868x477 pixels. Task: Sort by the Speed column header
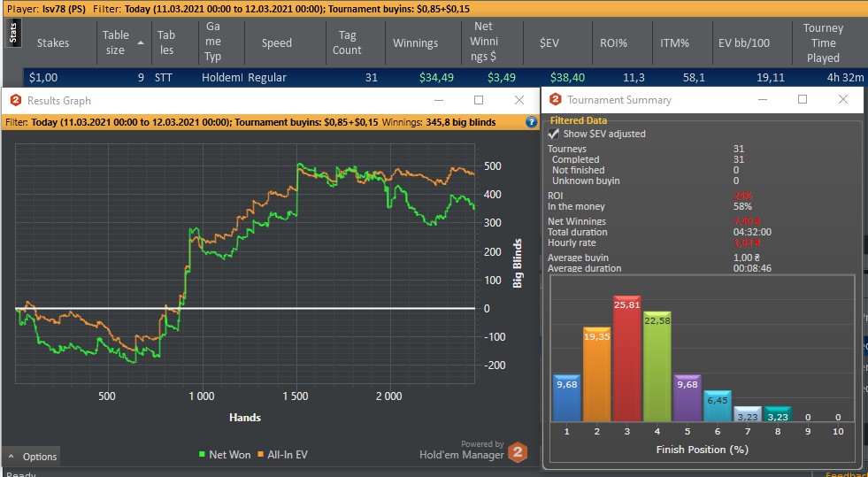point(277,43)
